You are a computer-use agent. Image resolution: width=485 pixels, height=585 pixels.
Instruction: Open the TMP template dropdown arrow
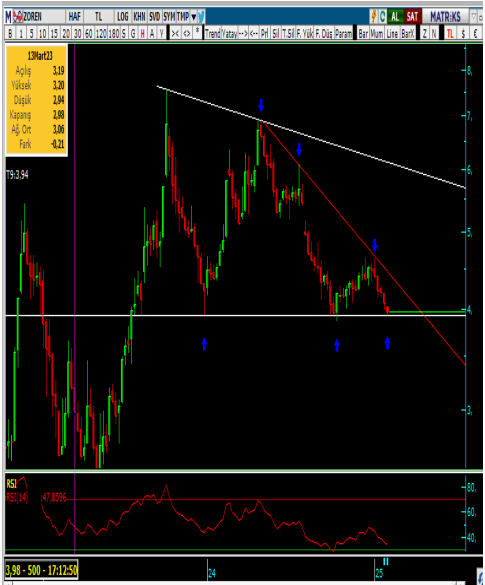194,17
